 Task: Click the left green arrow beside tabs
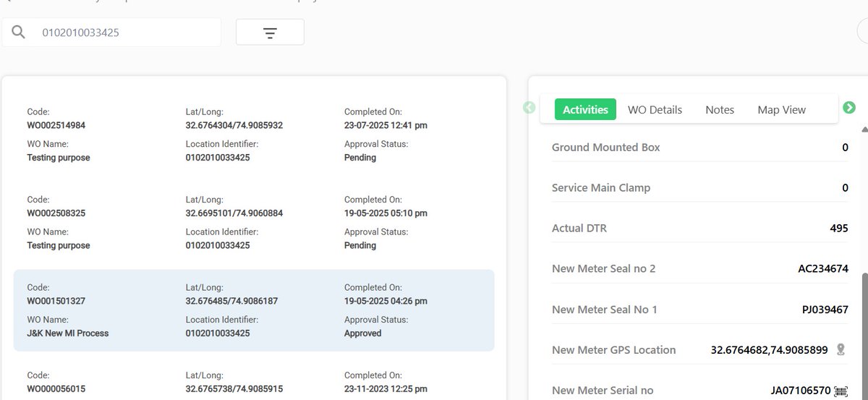[529, 108]
